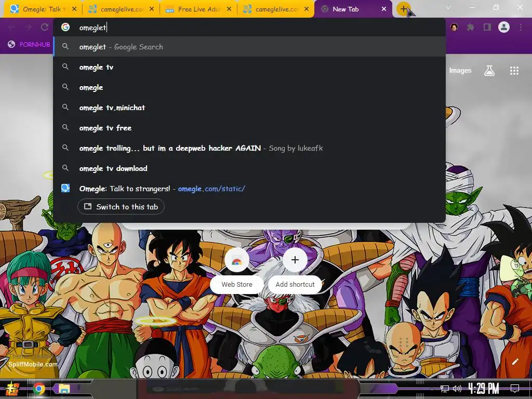532x399 pixels.
Task: Open a new tab with plus button
Action: [403, 9]
